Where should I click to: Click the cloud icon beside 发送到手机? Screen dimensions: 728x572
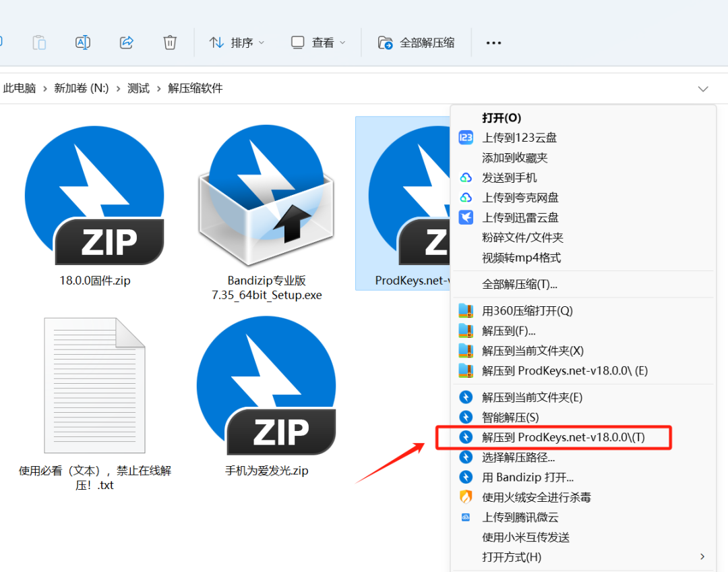coord(466,177)
